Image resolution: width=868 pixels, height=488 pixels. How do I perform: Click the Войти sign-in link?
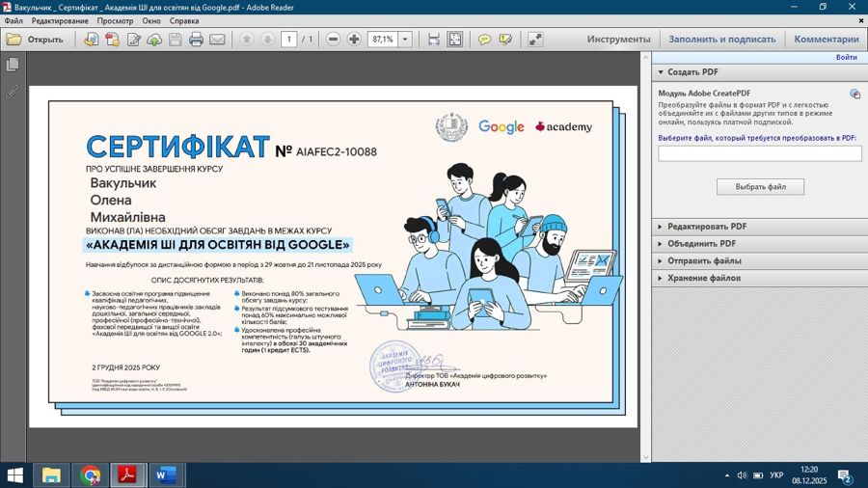(846, 58)
